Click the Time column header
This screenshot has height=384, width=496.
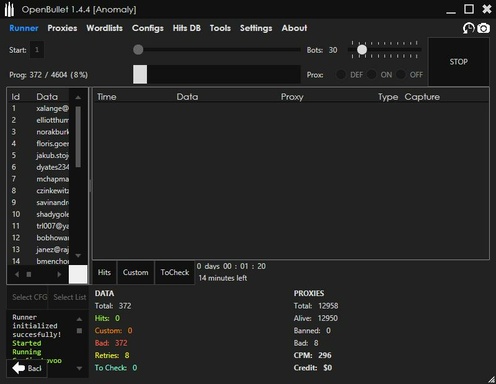107,97
